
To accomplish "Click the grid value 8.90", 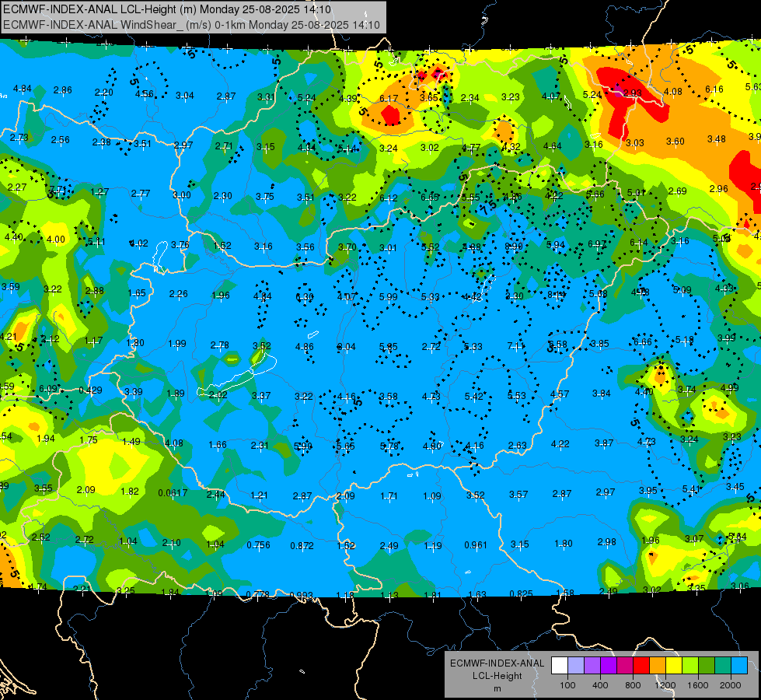I will [x=514, y=247].
